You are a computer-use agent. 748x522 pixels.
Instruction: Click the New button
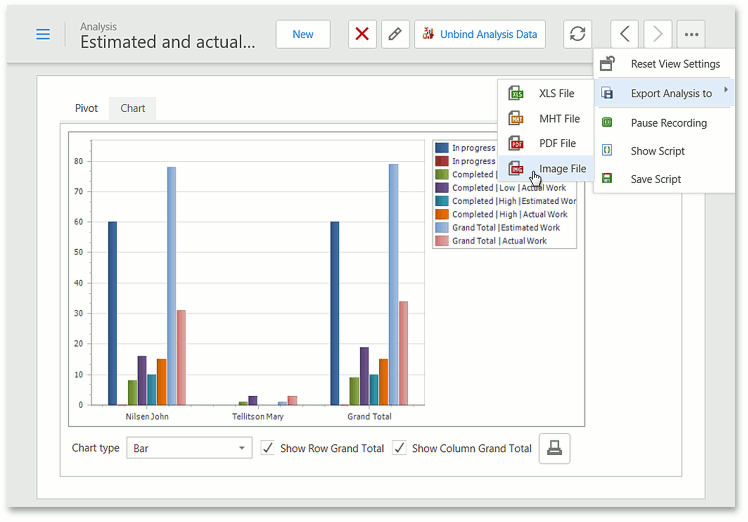point(303,34)
